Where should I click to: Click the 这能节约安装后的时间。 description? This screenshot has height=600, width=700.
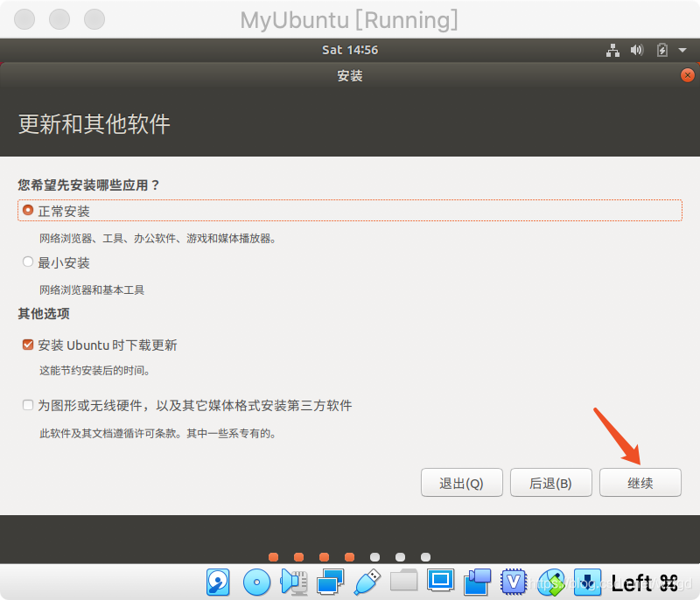pyautogui.click(x=95, y=370)
